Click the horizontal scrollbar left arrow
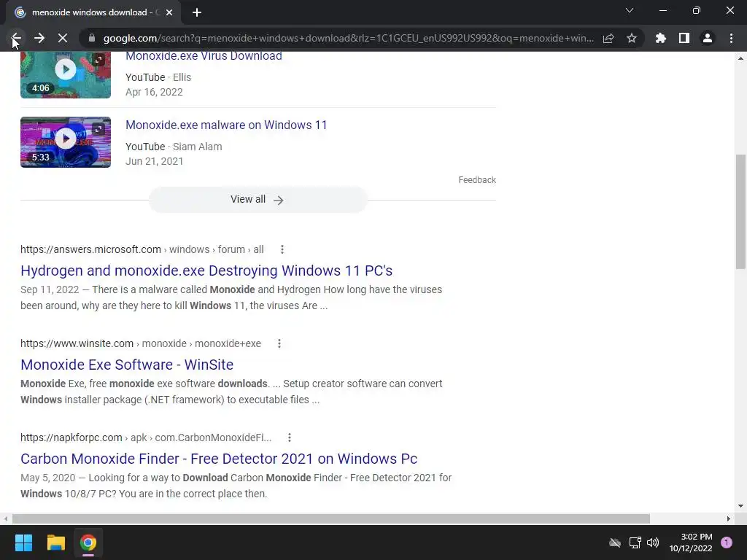Viewport: 747px width, 560px height. pyautogui.click(x=5, y=518)
